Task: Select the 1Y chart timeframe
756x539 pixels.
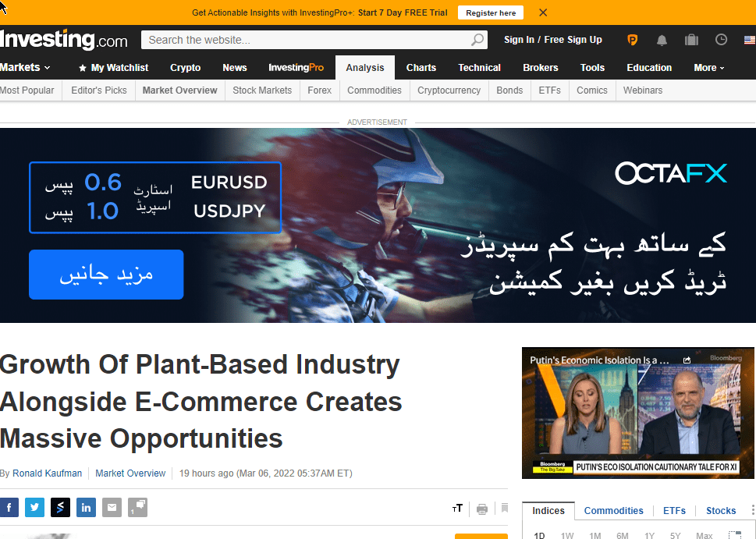Action: tap(649, 535)
